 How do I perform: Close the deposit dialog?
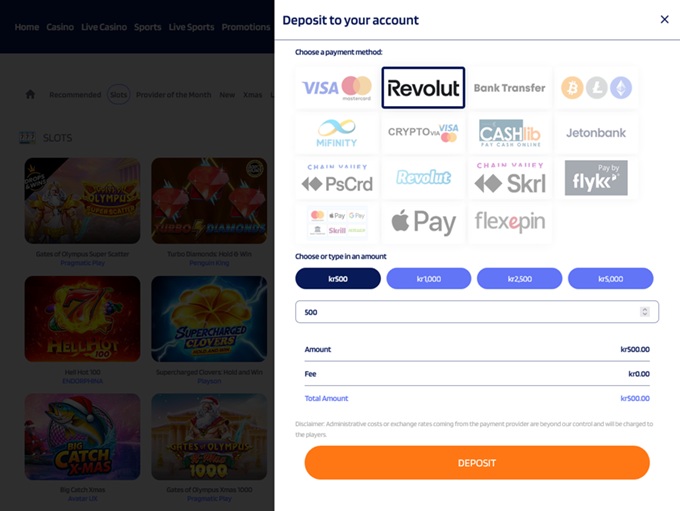(665, 19)
